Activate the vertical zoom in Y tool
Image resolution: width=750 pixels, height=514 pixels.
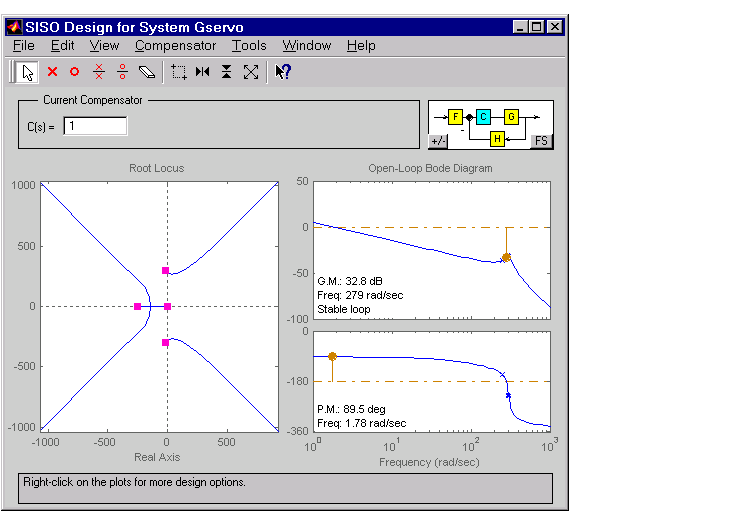227,72
